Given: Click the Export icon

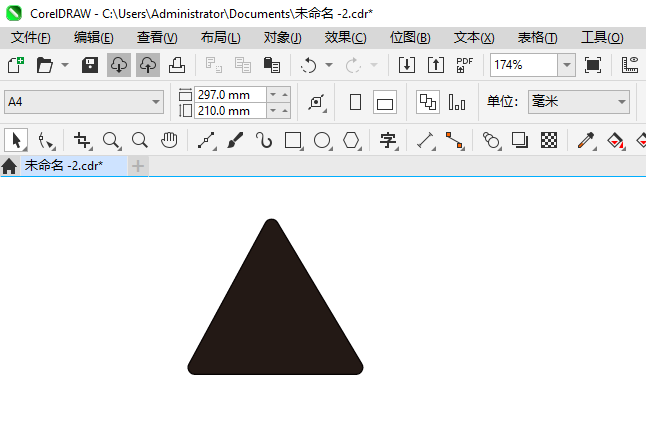Looking at the screenshot, I should point(435,65).
